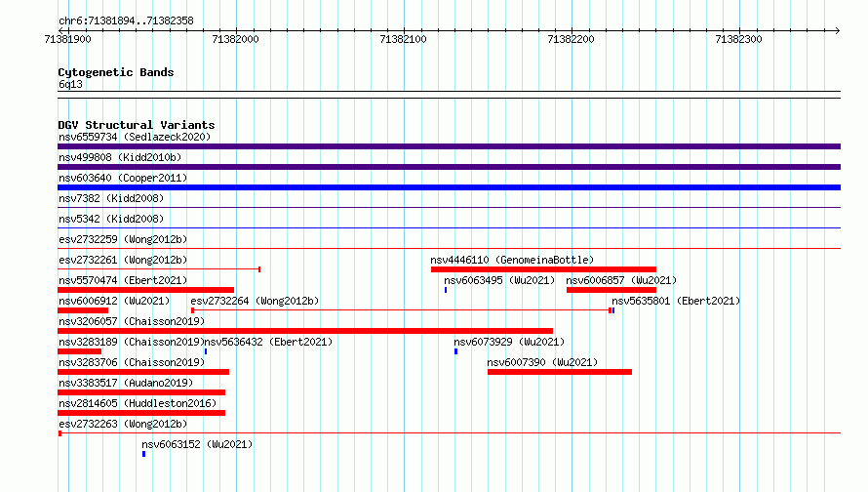Click the small blue marker under nsv6063152

(144, 454)
